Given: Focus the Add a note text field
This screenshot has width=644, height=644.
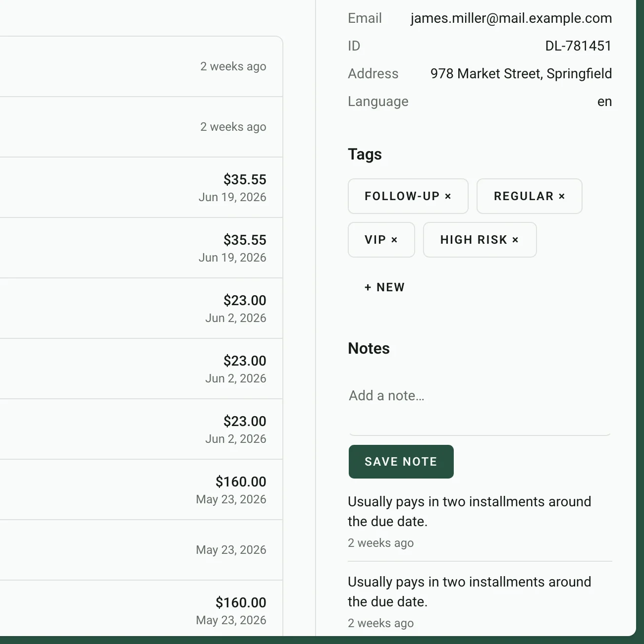Looking at the screenshot, I should point(480,403).
